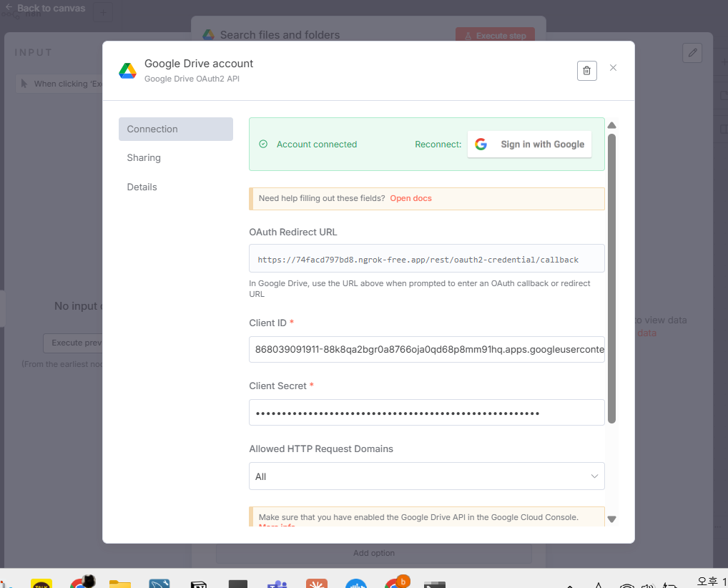
Task: Click the Account connected check icon
Action: pos(263,144)
